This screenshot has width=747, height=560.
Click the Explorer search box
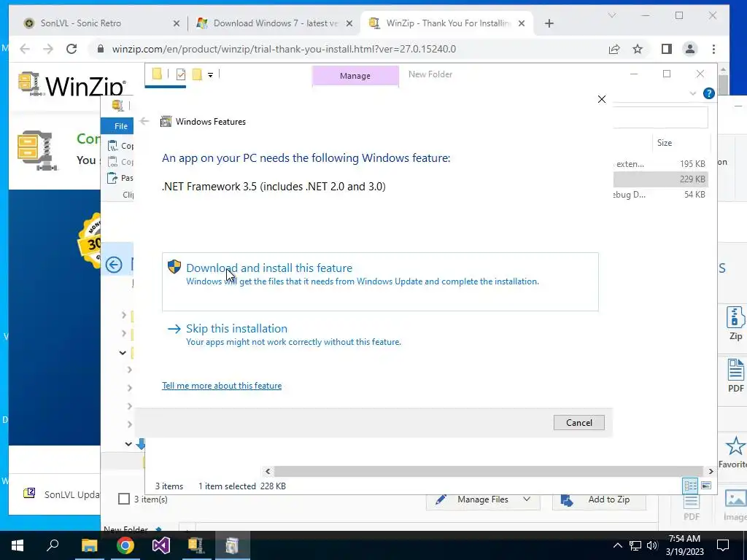(x=660, y=117)
